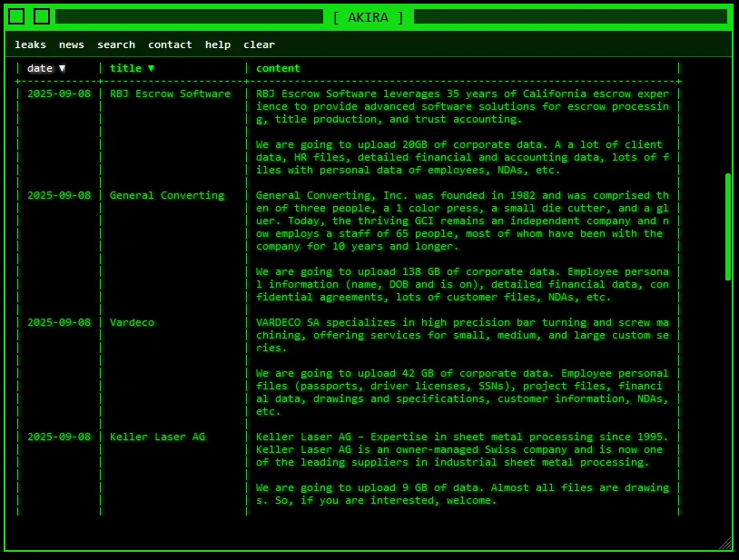The height and width of the screenshot is (560, 739).
Task: Select the Keller Laser AG title
Action: pos(157,437)
